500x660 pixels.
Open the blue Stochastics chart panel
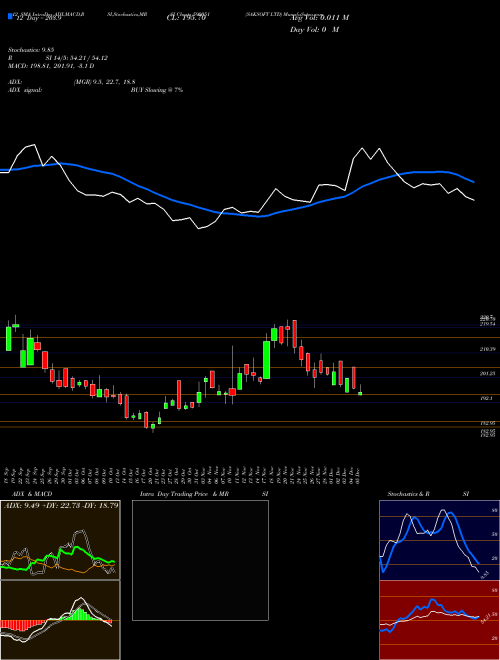439,540
